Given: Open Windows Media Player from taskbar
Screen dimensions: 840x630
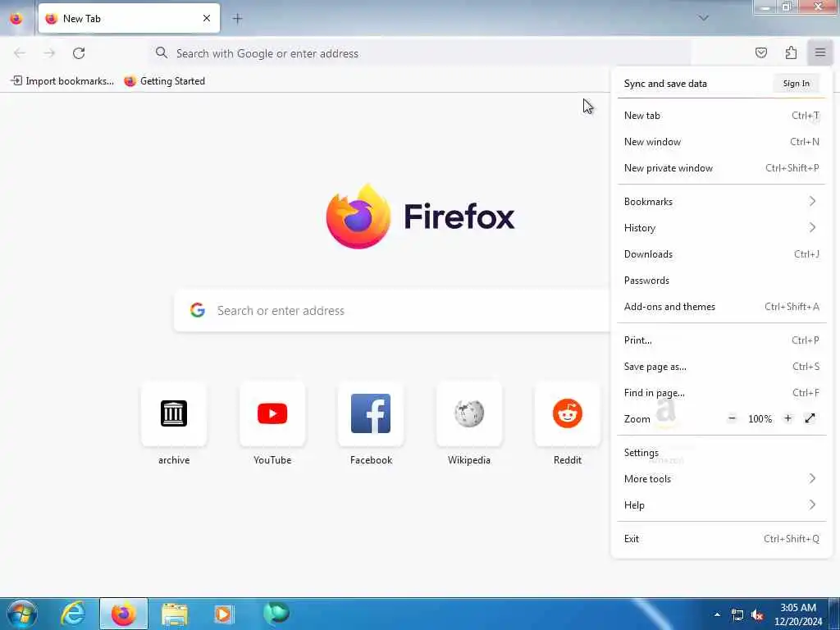Looking at the screenshot, I should point(224,614).
